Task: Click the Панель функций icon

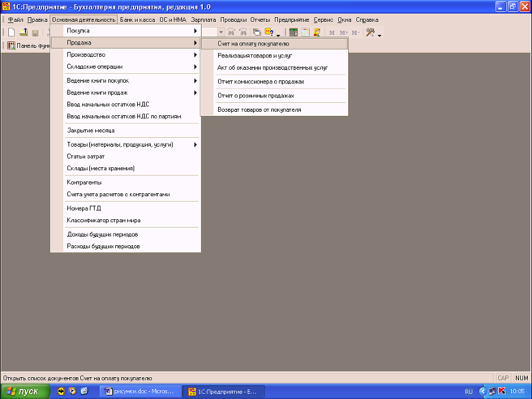Action: [x=11, y=46]
